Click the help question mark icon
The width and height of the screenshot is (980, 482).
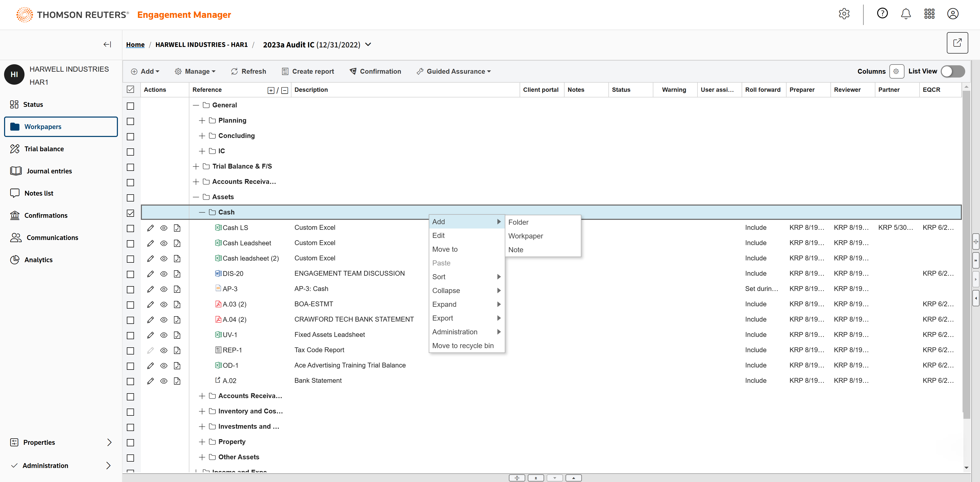(882, 14)
